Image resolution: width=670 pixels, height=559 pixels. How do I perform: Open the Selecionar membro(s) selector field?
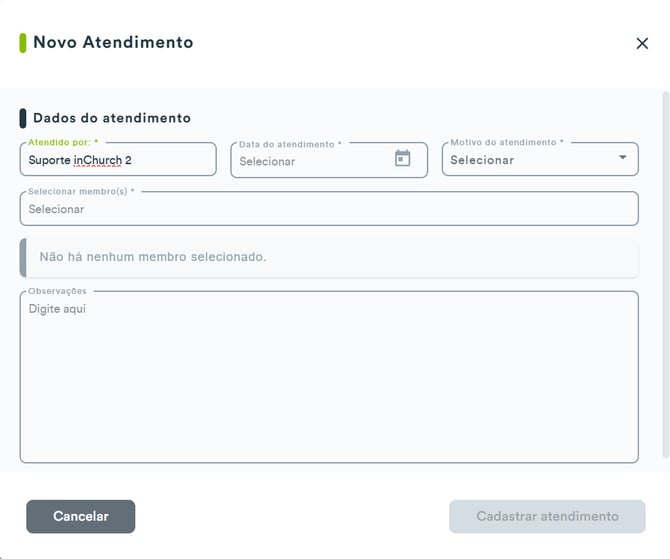pos(329,209)
